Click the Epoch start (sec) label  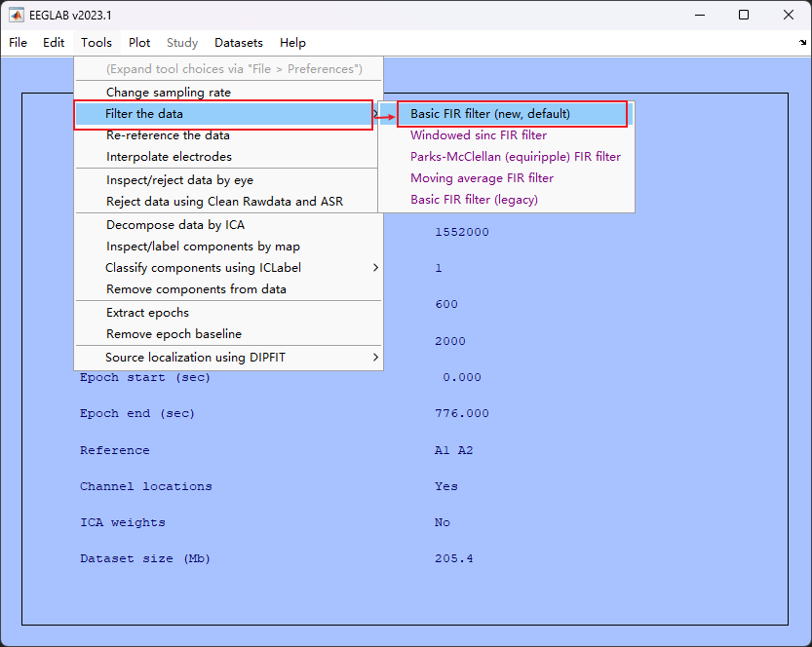coord(145,377)
